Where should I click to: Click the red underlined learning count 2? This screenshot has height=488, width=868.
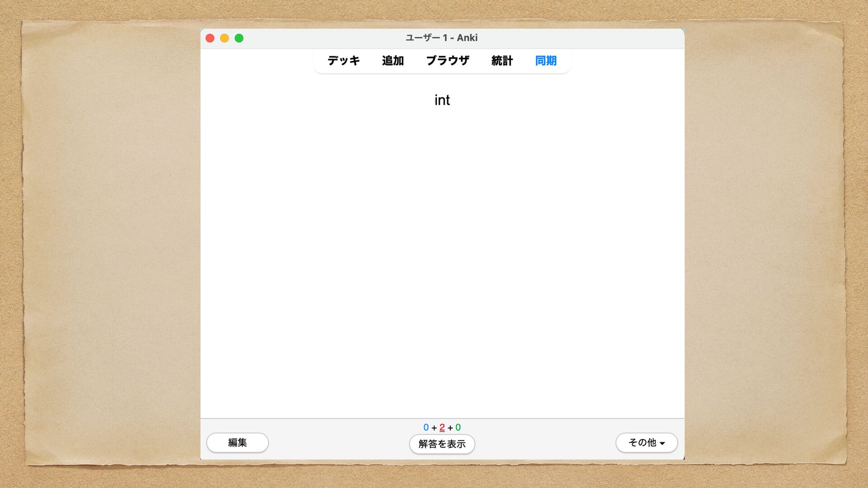[442, 427]
